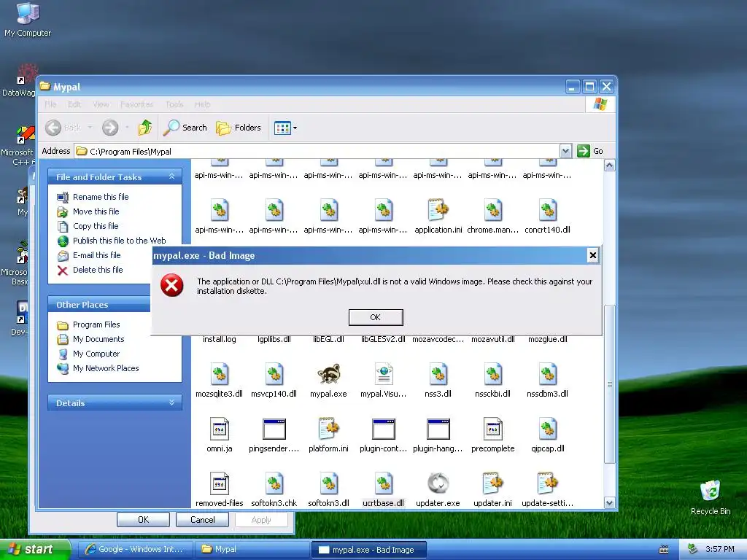Select the updater.ini file icon

click(x=492, y=484)
